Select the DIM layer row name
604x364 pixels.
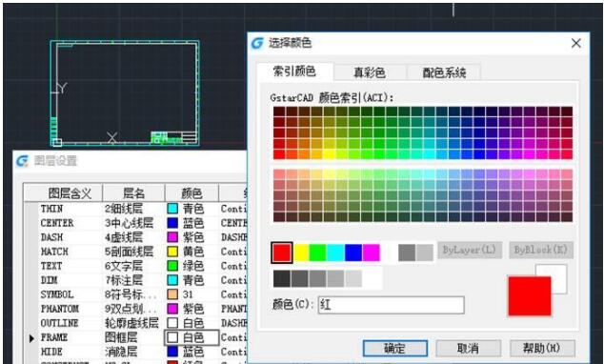coord(49,280)
